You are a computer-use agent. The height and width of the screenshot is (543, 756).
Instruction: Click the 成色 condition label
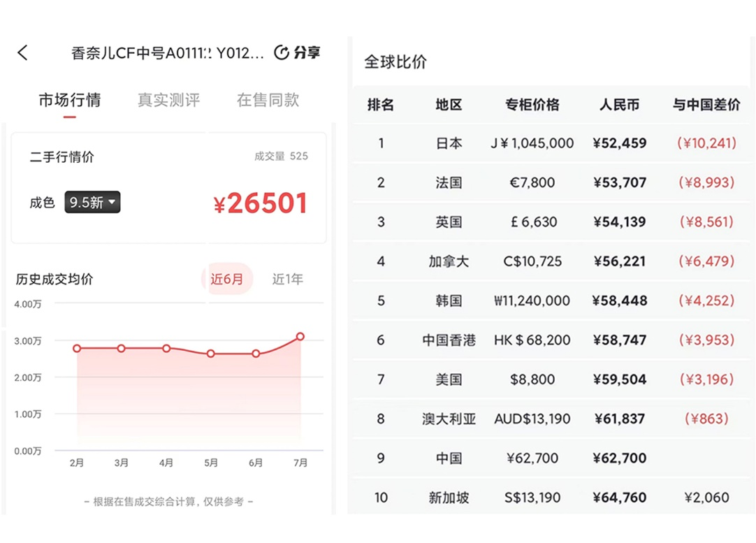click(x=43, y=203)
